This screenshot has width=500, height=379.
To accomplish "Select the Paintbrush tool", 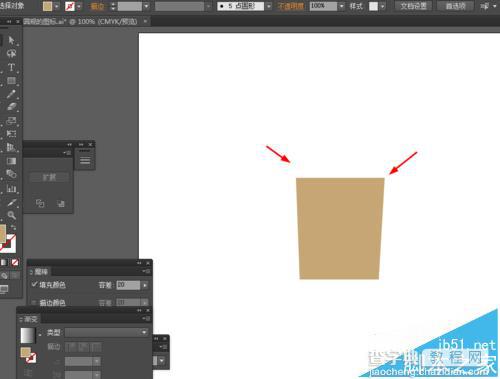I will [11, 94].
